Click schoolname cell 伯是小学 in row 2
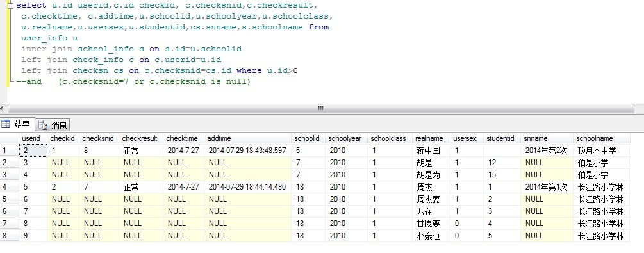This screenshot has height=253, width=644. (601, 163)
